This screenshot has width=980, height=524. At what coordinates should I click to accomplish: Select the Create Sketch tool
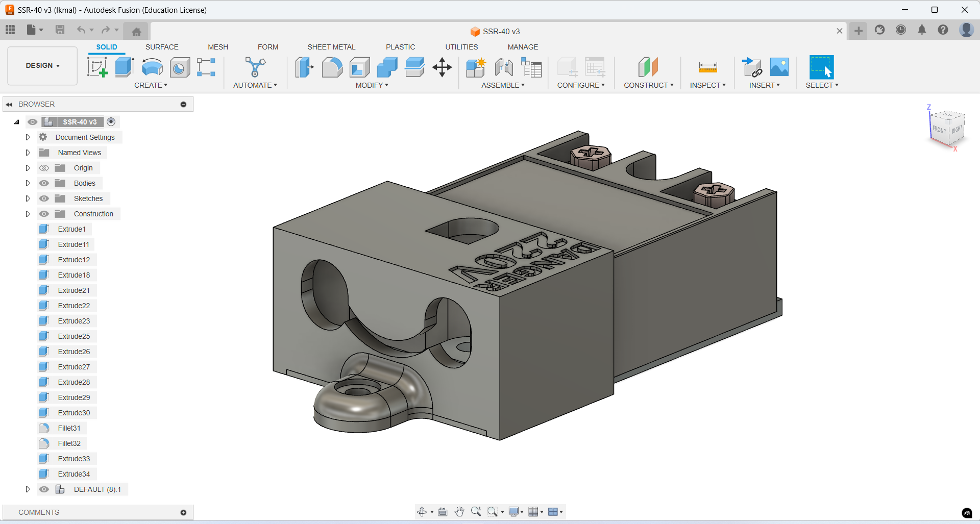point(97,67)
